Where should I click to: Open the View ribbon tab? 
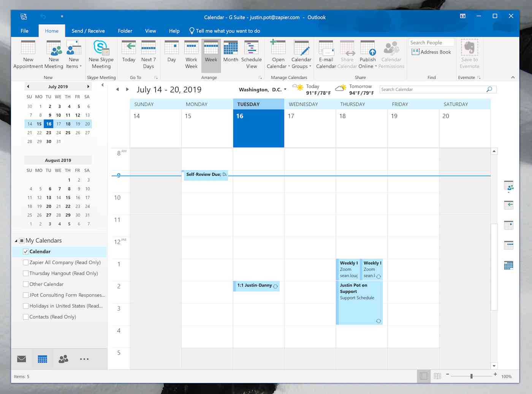[150, 31]
